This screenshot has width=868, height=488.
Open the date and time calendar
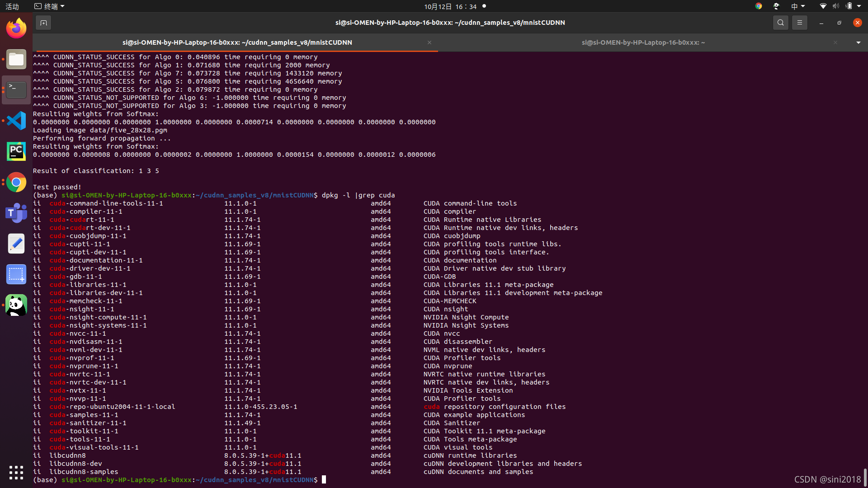[x=450, y=6]
